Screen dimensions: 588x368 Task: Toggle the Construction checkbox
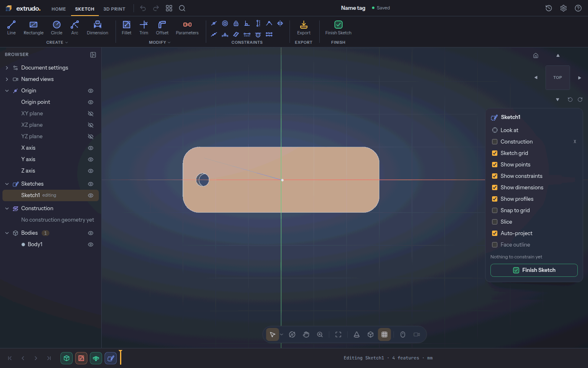495,142
